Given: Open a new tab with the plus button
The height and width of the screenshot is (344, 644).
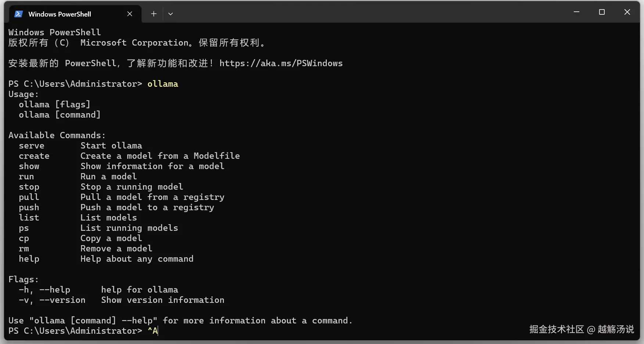Looking at the screenshot, I should (x=154, y=14).
